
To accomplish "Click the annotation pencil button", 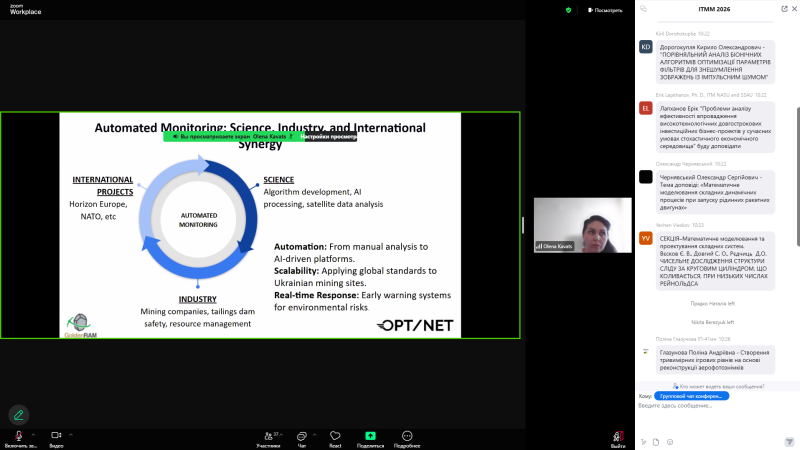I will pyautogui.click(x=18, y=414).
